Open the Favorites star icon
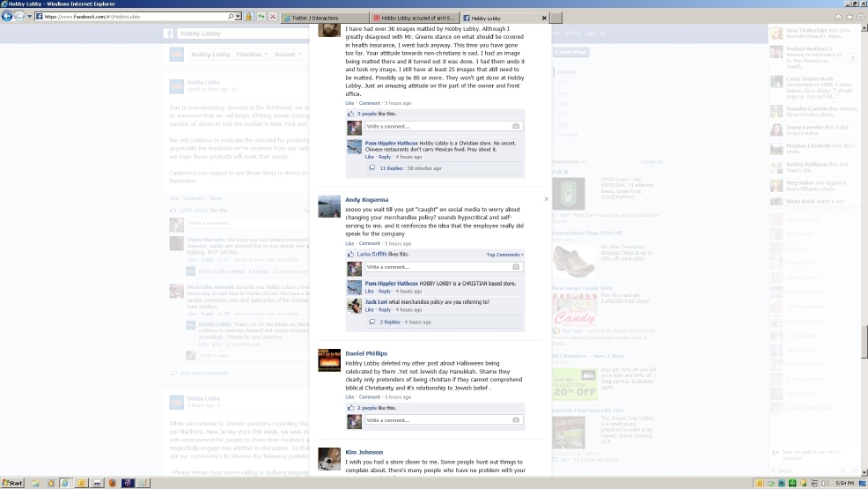Viewport: 868px width, 489px height. click(x=850, y=17)
